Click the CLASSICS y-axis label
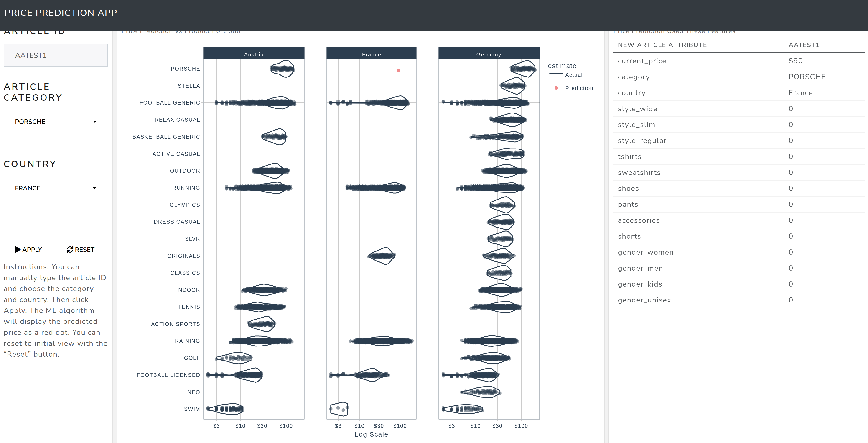 pos(185,273)
